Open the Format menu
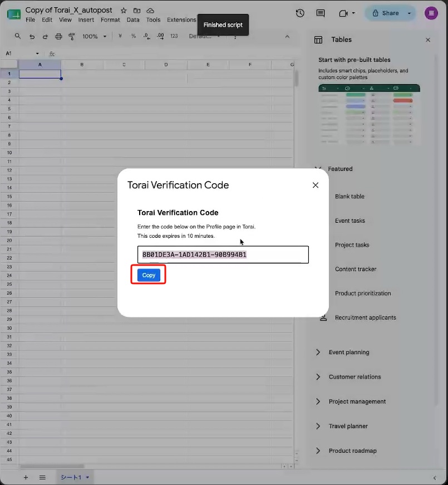The width and height of the screenshot is (448, 485). coord(110,20)
